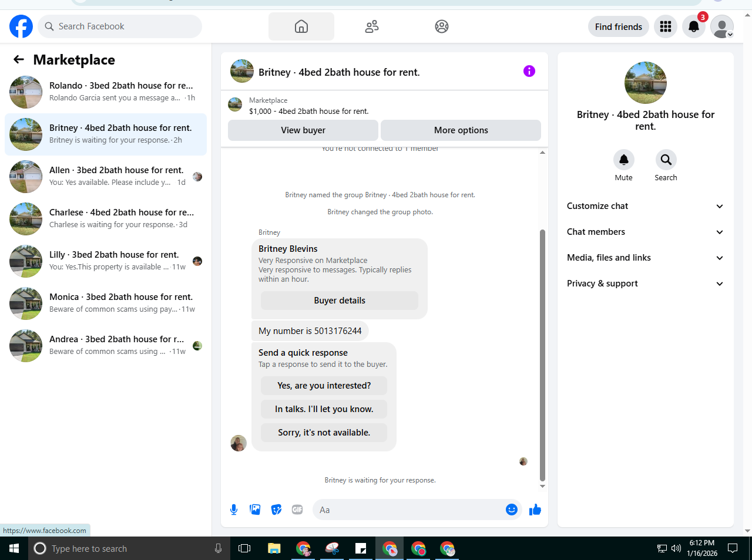Send quick response "Yes, are you interested?"
The height and width of the screenshot is (560, 752).
(x=324, y=386)
